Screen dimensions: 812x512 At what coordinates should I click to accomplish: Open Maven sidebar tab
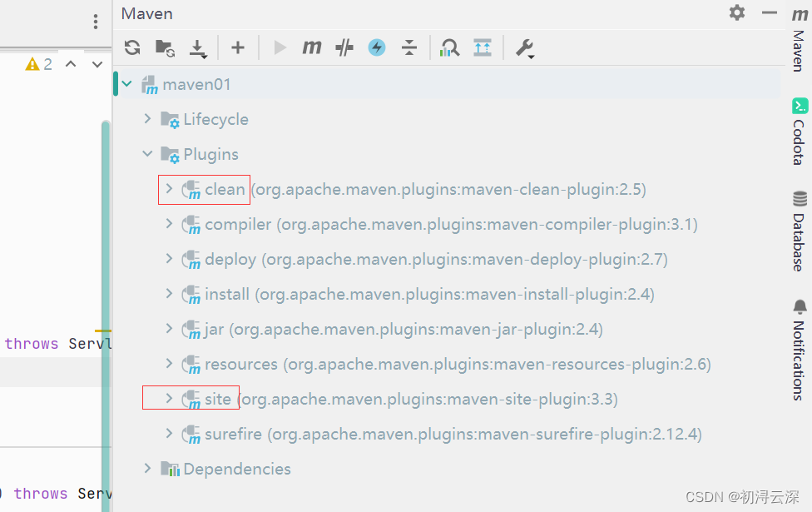coord(800,39)
